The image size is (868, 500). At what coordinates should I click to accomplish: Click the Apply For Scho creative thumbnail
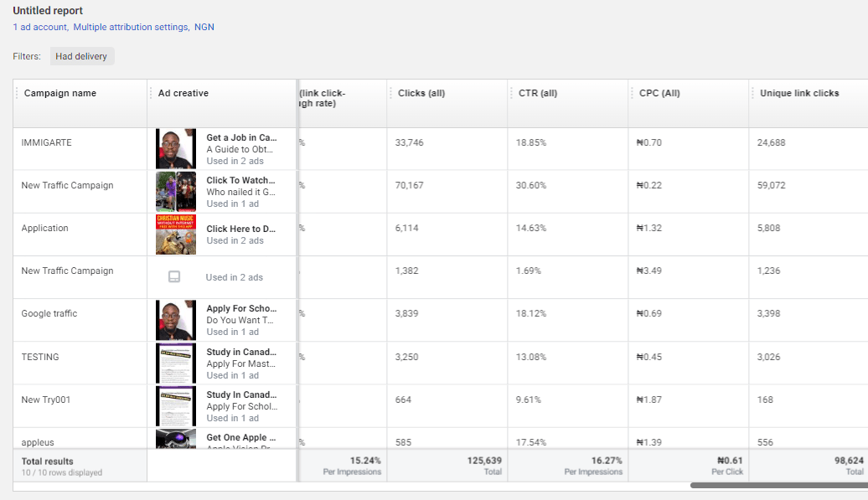pos(175,319)
